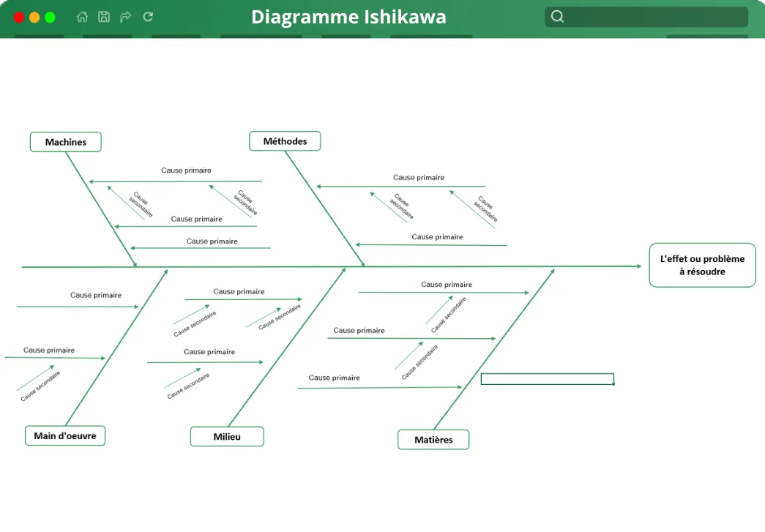
Task: Click the home icon in title bar
Action: [x=82, y=17]
